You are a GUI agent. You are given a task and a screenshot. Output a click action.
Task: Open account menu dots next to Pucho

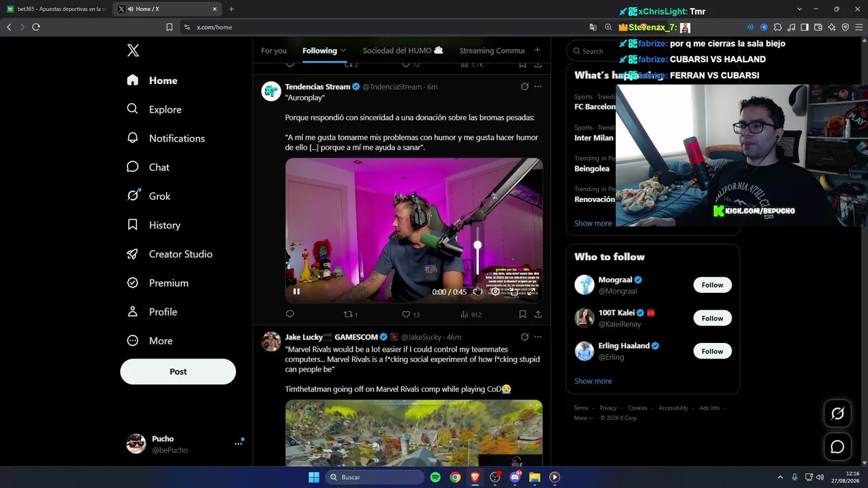(238, 443)
